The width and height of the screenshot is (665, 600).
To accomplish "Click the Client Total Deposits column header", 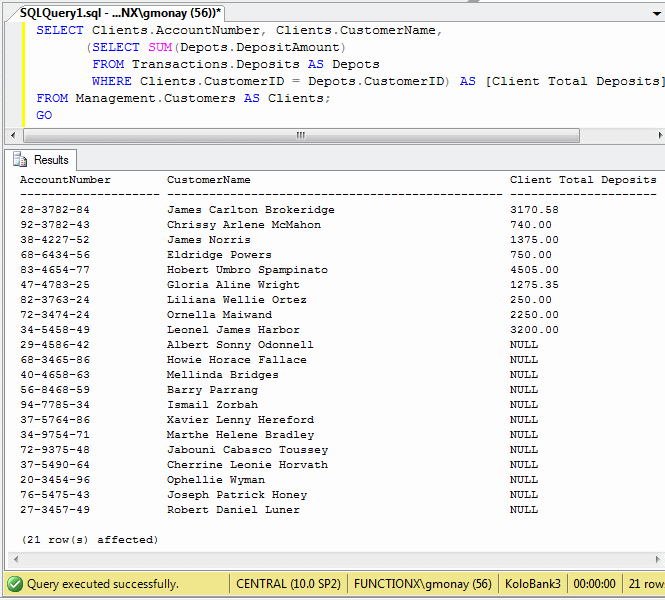I will 583,180.
